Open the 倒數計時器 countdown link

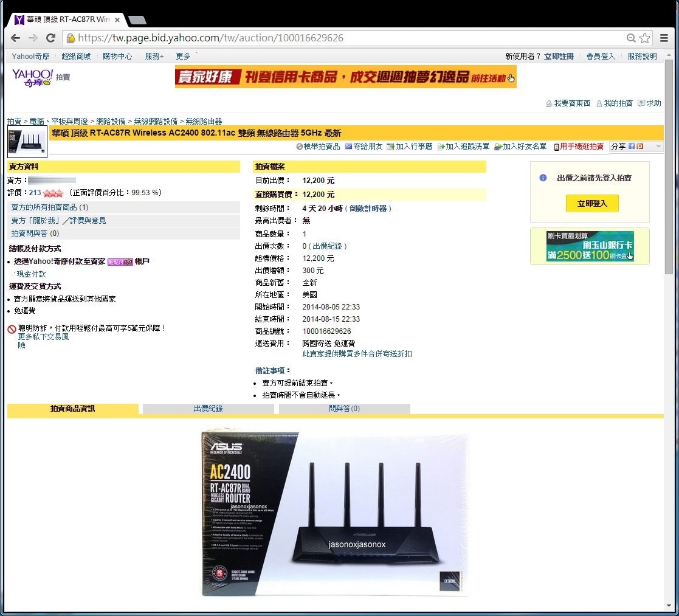[368, 209]
